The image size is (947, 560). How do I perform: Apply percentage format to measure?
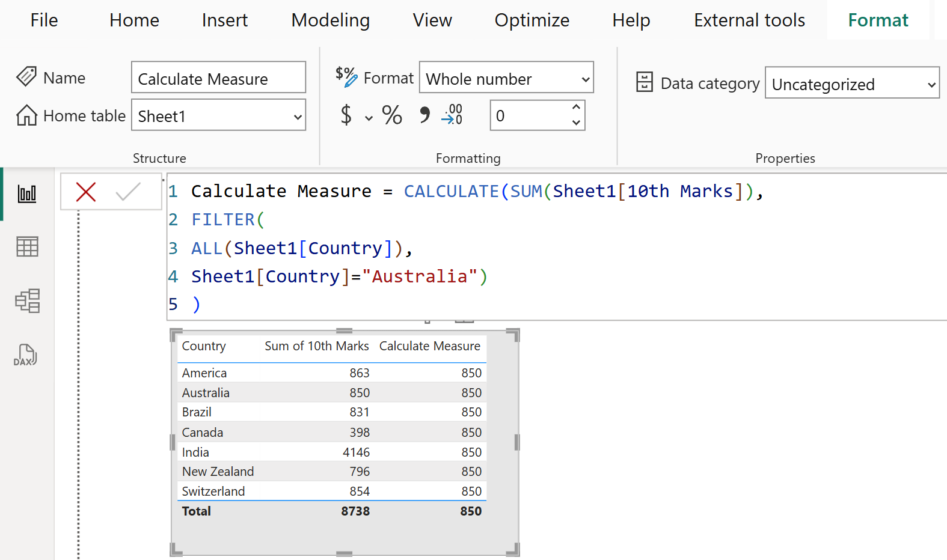pos(392,115)
